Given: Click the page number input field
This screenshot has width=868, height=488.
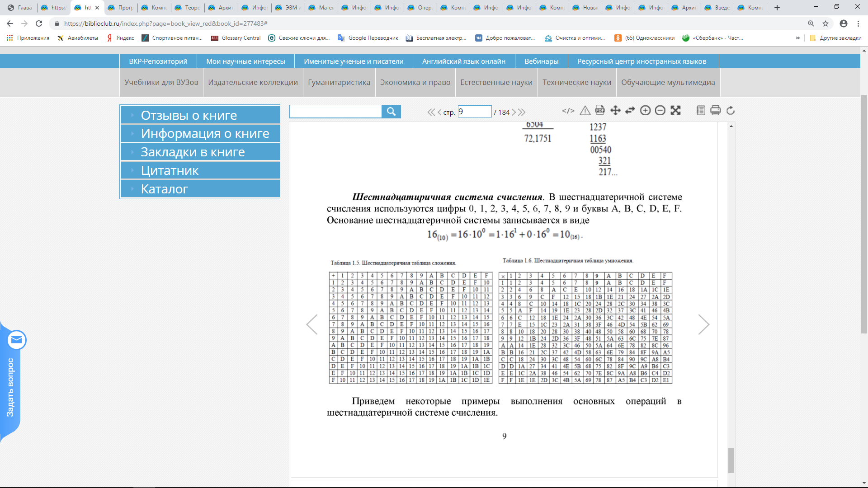Looking at the screenshot, I should coord(474,112).
